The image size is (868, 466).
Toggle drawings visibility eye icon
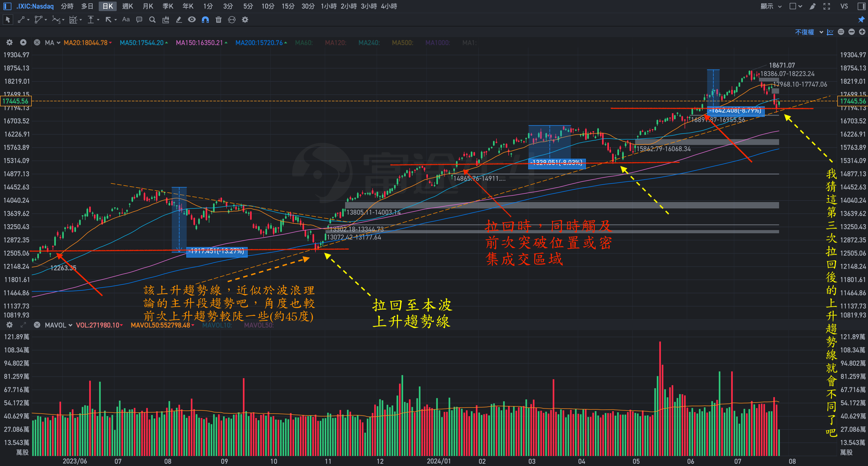click(x=192, y=20)
